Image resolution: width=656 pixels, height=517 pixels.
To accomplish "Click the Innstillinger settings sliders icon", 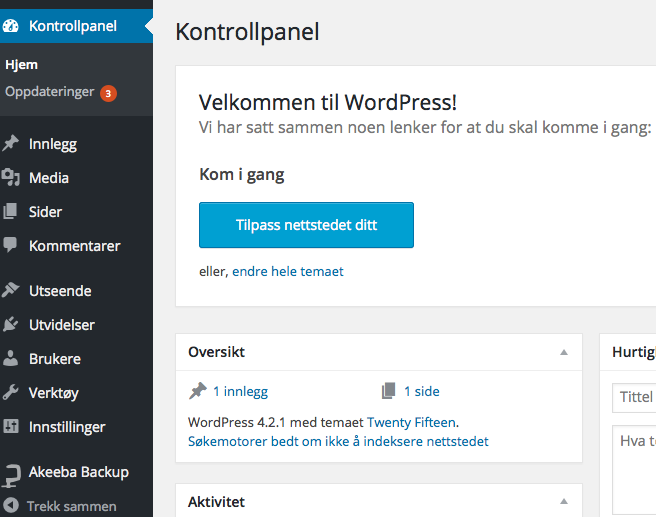I will (x=10, y=426).
